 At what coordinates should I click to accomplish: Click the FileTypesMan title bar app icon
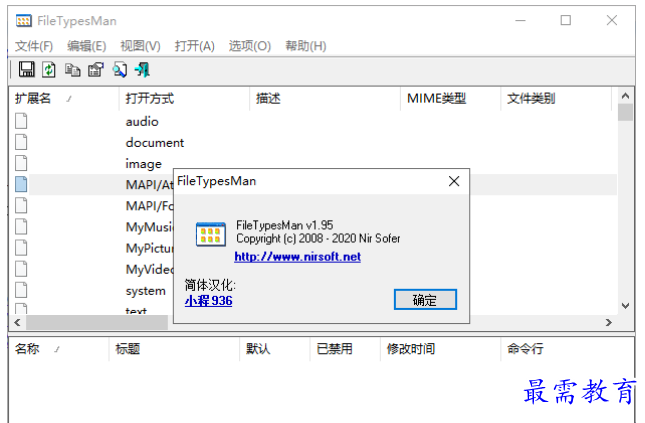(x=23, y=21)
